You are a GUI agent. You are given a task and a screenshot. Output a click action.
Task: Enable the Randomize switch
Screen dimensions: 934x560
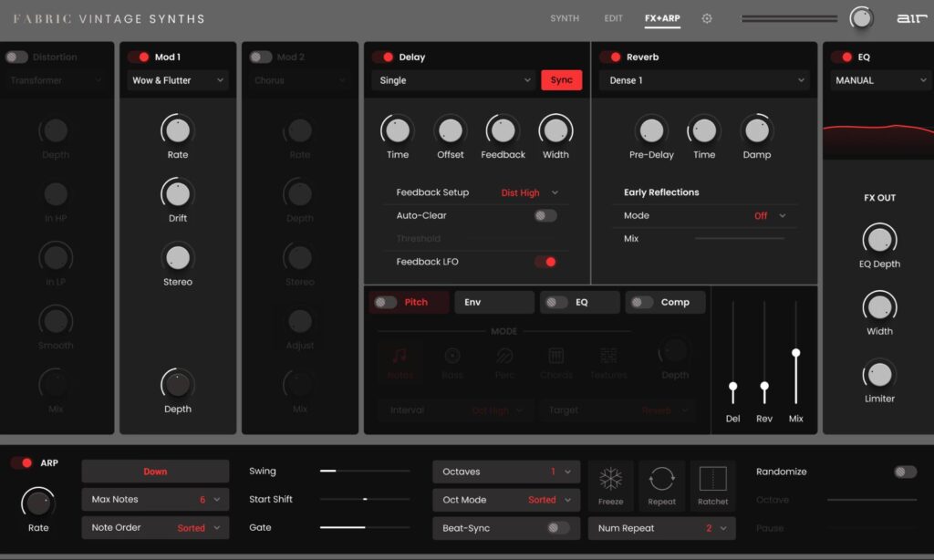(x=904, y=472)
